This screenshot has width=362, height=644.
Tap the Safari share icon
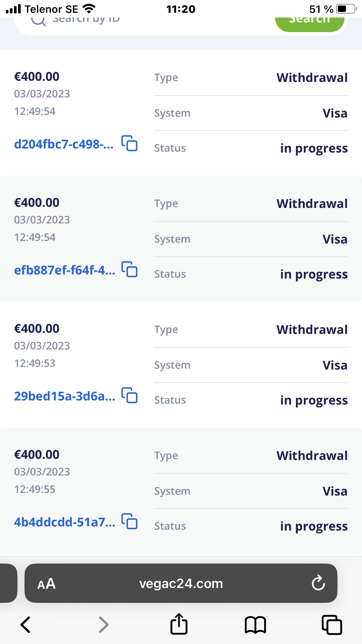(179, 624)
